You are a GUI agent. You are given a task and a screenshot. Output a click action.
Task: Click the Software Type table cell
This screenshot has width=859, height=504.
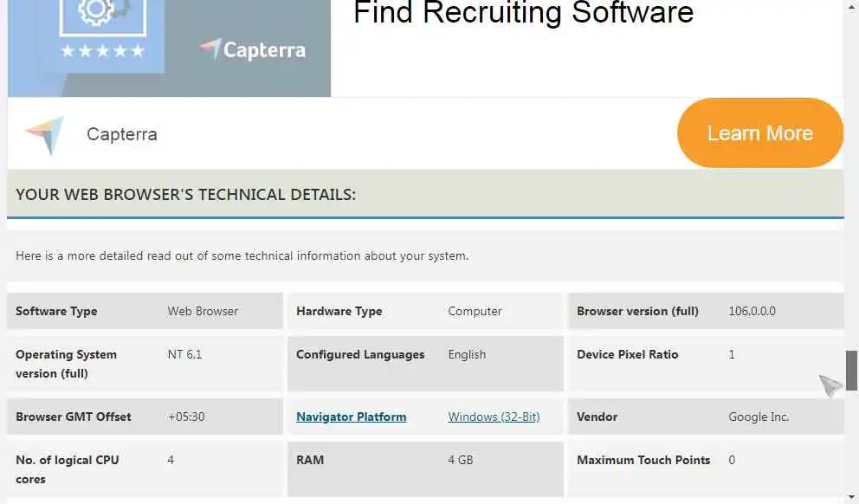56,311
